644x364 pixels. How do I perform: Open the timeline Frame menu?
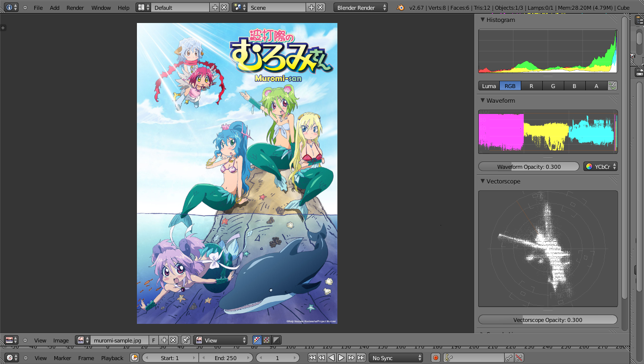(86, 358)
